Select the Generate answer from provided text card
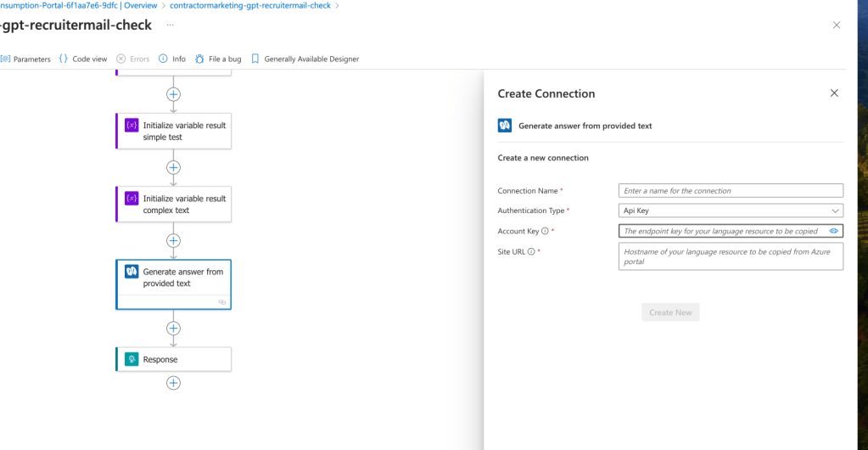 (x=173, y=284)
